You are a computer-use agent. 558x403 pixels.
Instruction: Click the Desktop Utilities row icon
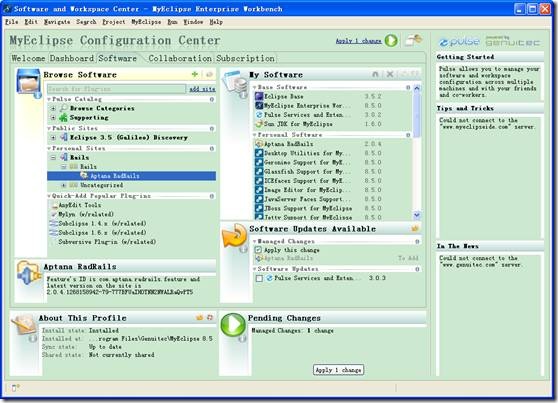pos(259,153)
